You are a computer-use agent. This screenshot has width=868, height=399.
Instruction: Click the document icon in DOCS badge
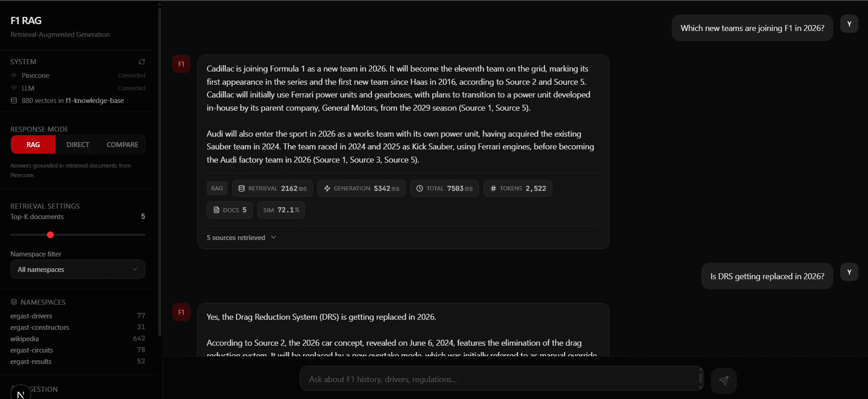click(x=216, y=210)
